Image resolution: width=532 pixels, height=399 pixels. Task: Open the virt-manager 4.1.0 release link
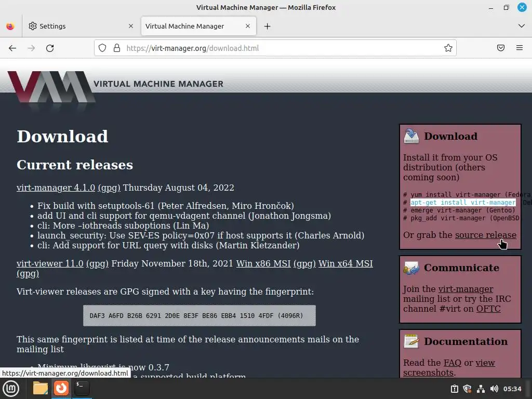coord(56,188)
